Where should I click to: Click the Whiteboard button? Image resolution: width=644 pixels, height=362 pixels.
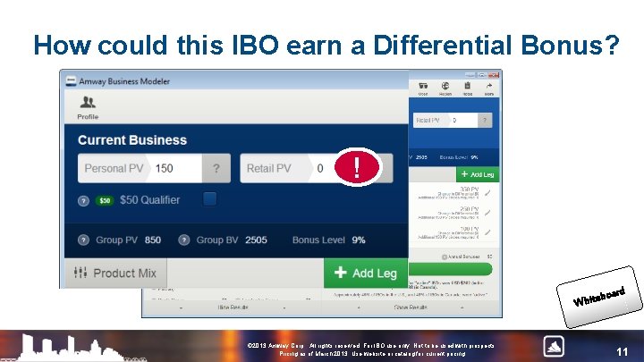point(599,297)
